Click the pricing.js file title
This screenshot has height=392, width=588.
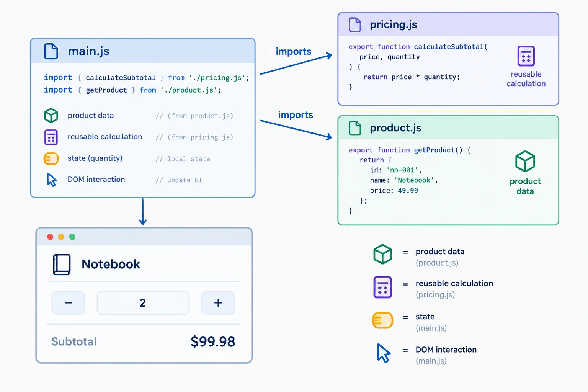[394, 25]
